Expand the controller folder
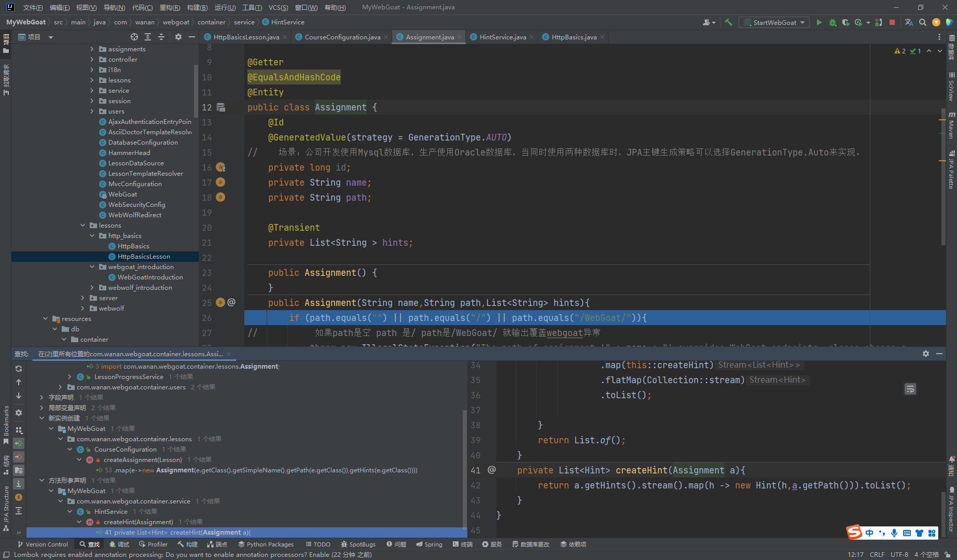The image size is (957, 560). tap(92, 60)
